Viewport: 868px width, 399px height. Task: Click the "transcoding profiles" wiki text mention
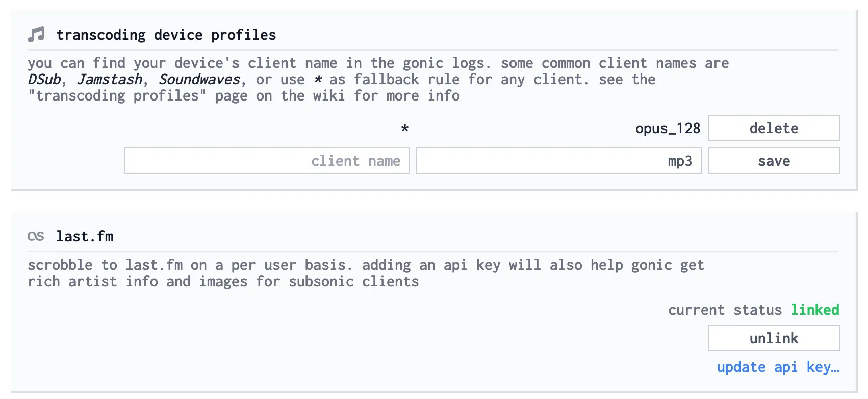(x=117, y=96)
